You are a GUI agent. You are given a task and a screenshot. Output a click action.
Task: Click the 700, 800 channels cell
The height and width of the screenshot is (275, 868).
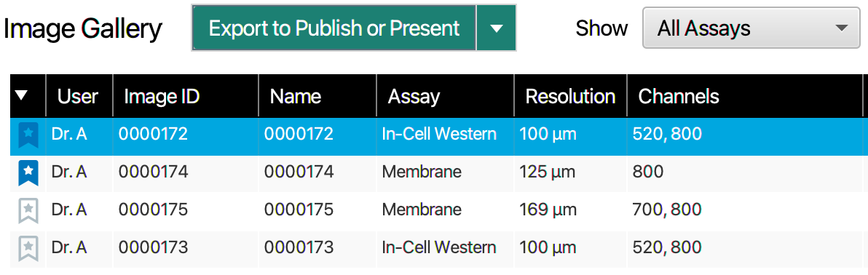pos(666,210)
